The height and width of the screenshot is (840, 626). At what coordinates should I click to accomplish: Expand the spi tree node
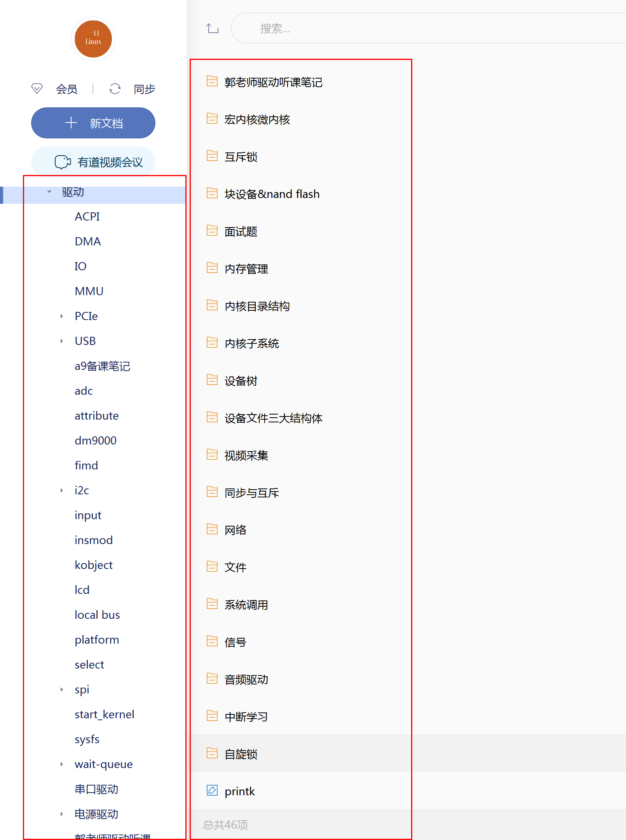coord(61,689)
